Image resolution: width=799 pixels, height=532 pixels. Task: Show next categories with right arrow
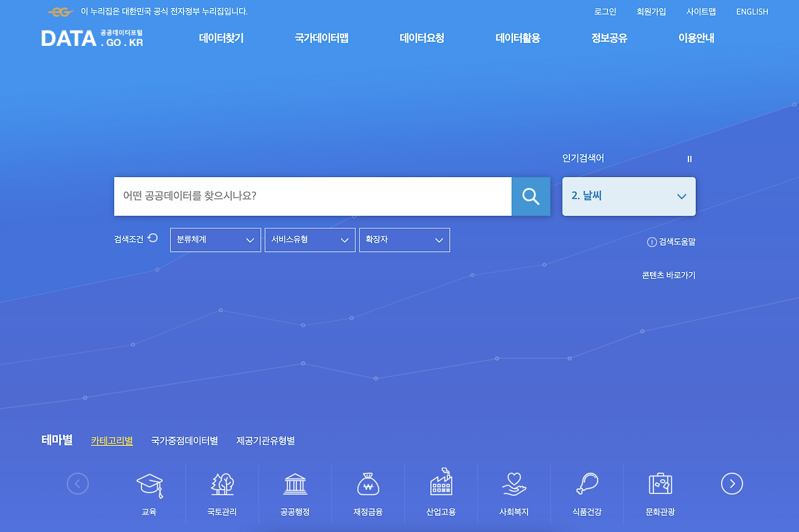point(732,483)
